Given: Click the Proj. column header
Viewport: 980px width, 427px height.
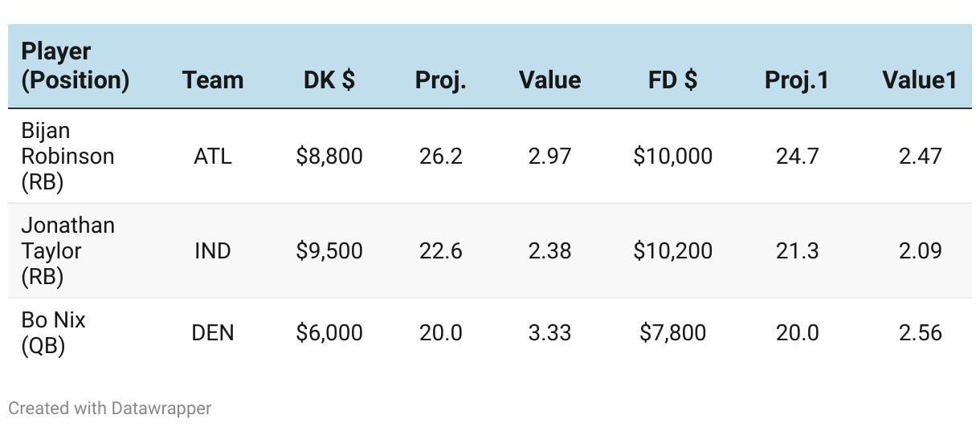Looking at the screenshot, I should [440, 80].
